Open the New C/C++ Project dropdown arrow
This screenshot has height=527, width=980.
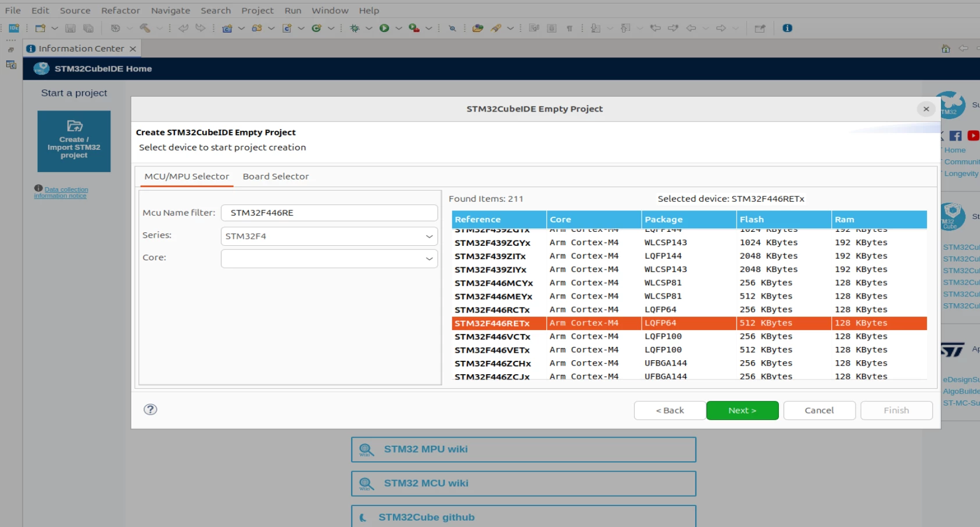point(241,28)
